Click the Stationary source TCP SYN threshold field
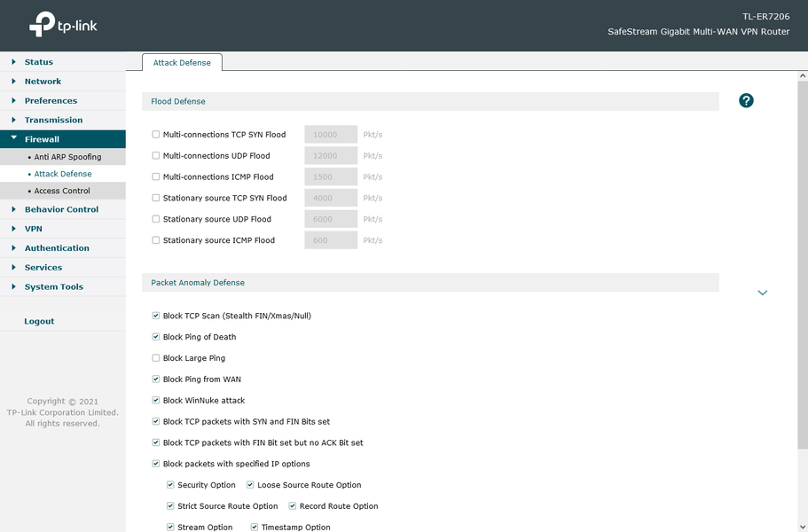 point(331,198)
